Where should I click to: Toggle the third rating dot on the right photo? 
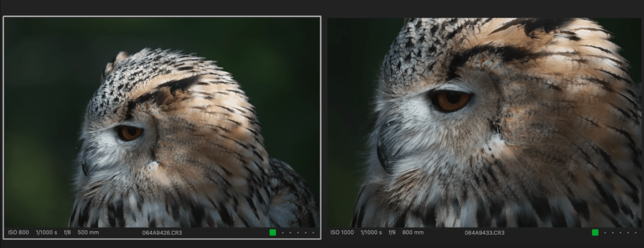(621, 233)
